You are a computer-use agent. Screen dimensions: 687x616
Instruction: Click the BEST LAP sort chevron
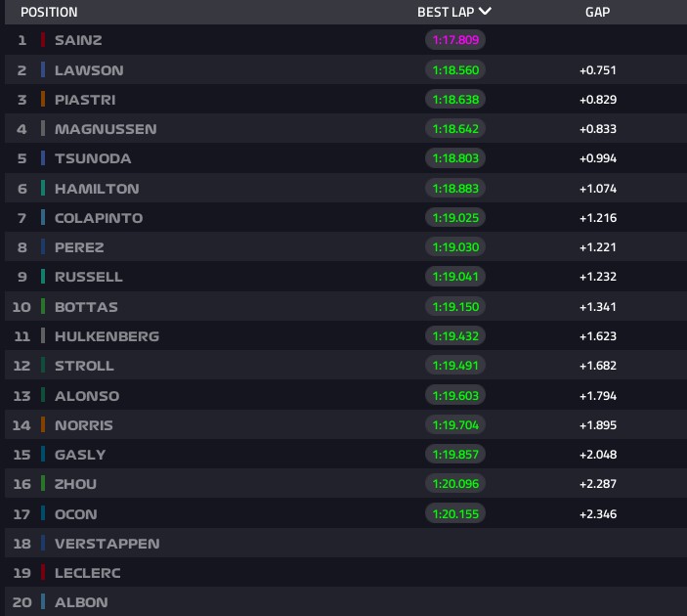point(485,11)
